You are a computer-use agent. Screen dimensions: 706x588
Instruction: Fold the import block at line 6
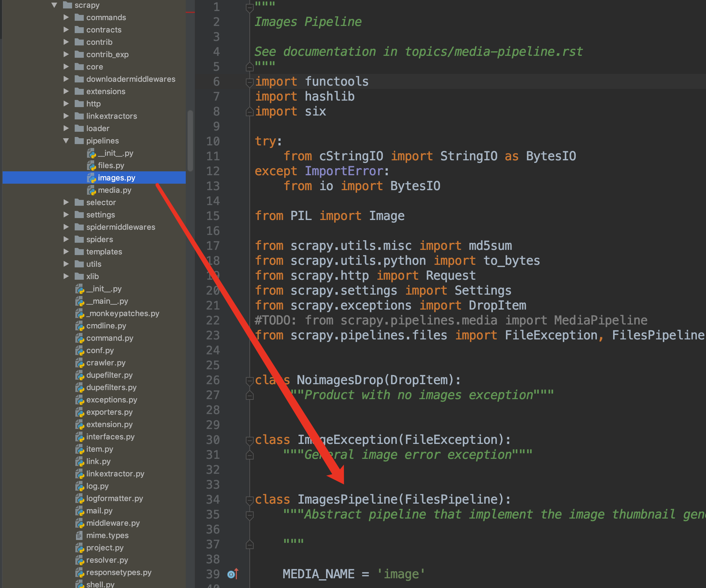click(x=249, y=82)
